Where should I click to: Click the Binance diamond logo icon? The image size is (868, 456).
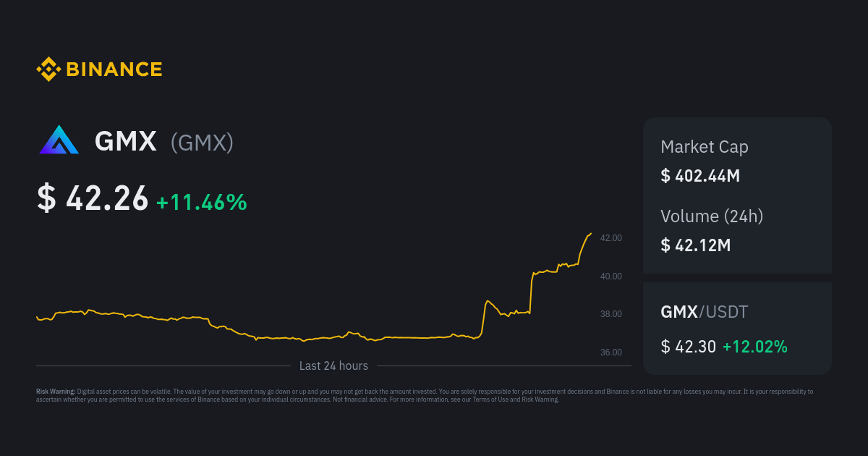pos(48,69)
